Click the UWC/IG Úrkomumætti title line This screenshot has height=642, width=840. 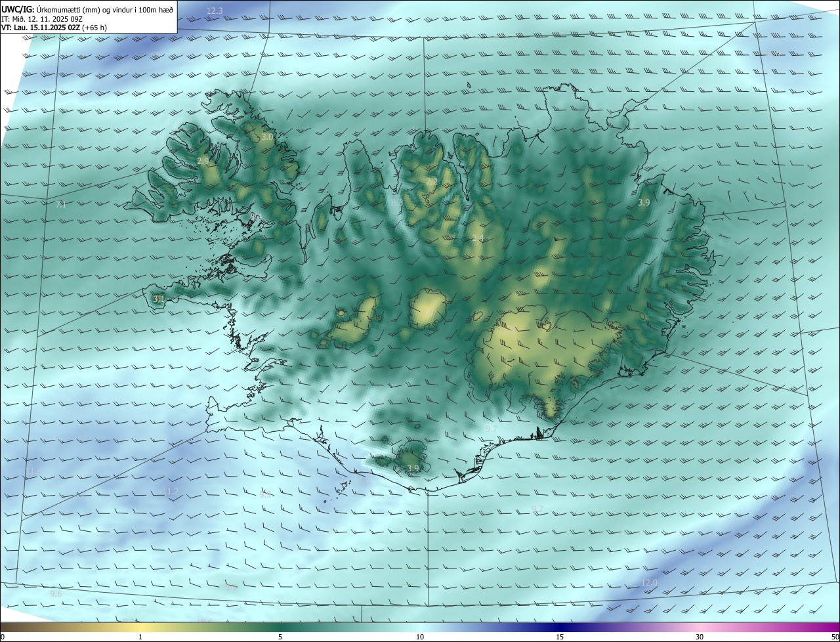coord(87,9)
